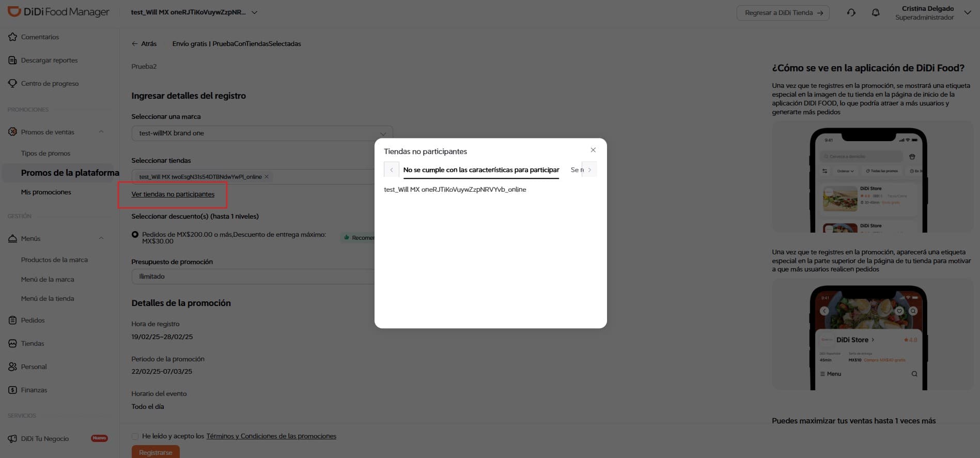The height and width of the screenshot is (458, 980).
Task: Open the notifications bell
Action: point(876,12)
